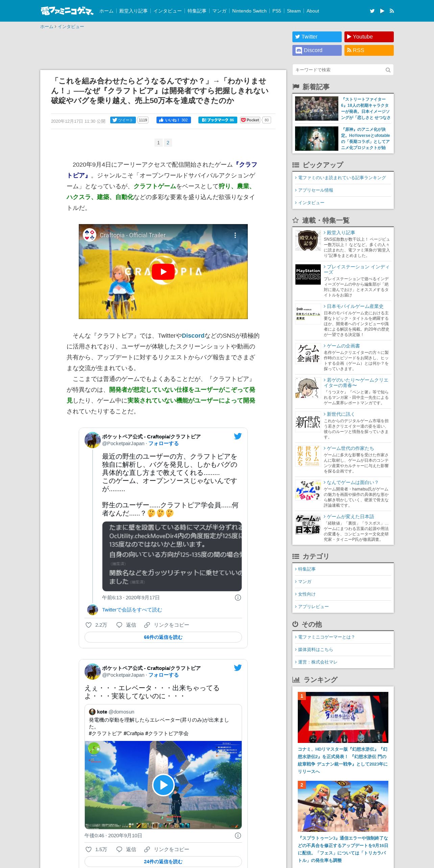Open the Nintendo Switch menu item

click(249, 11)
